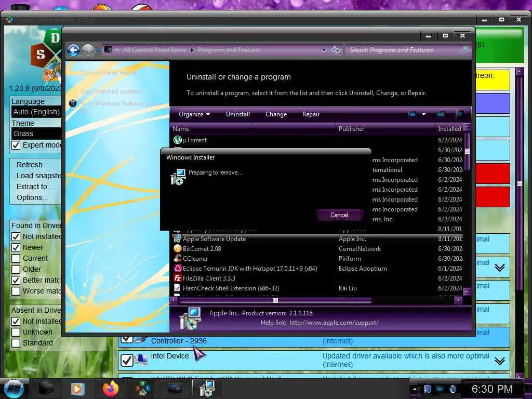Uncheck Not installed under Found in Driver
This screenshot has width=532, height=399.
pyautogui.click(x=16, y=236)
